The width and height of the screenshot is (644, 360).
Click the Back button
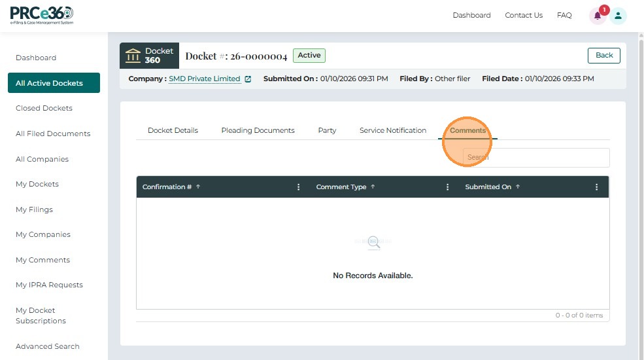tap(603, 56)
